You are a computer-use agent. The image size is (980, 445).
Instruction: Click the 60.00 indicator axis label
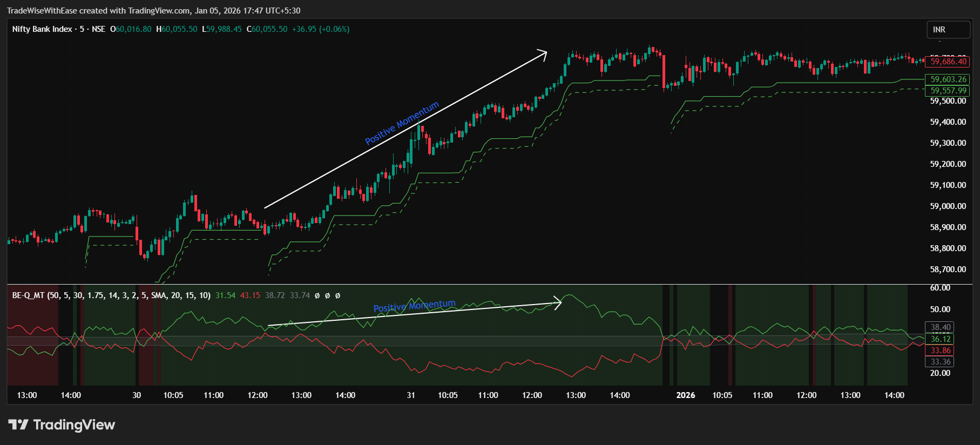click(940, 288)
